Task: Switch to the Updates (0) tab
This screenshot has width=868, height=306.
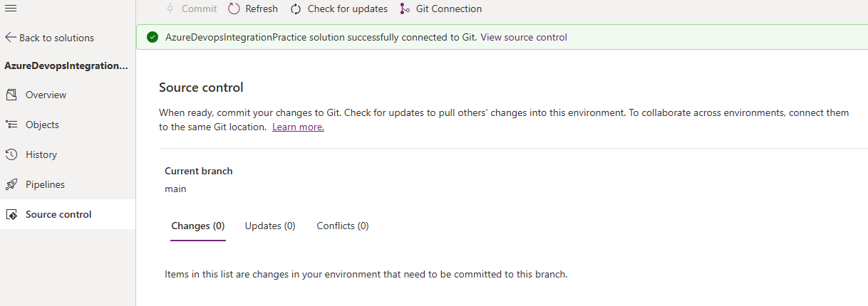Action: (270, 226)
